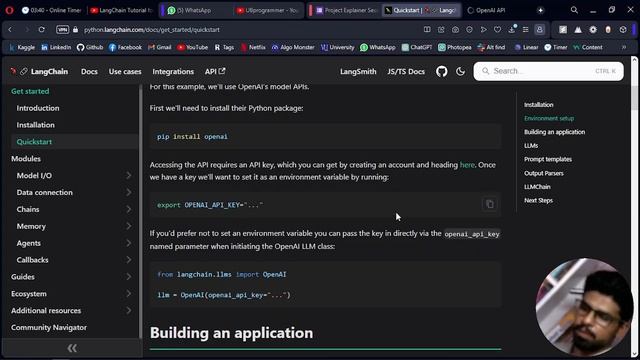
Task: Click the docs Search field
Action: pyautogui.click(x=548, y=71)
